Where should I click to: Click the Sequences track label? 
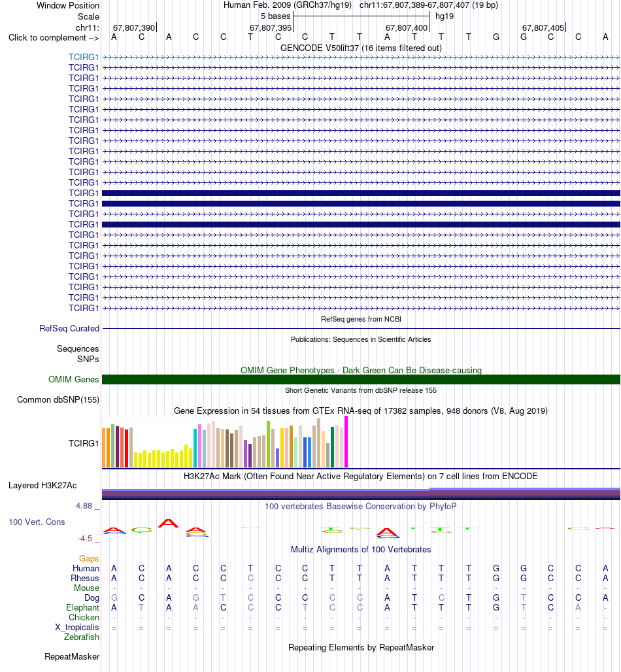78,349
